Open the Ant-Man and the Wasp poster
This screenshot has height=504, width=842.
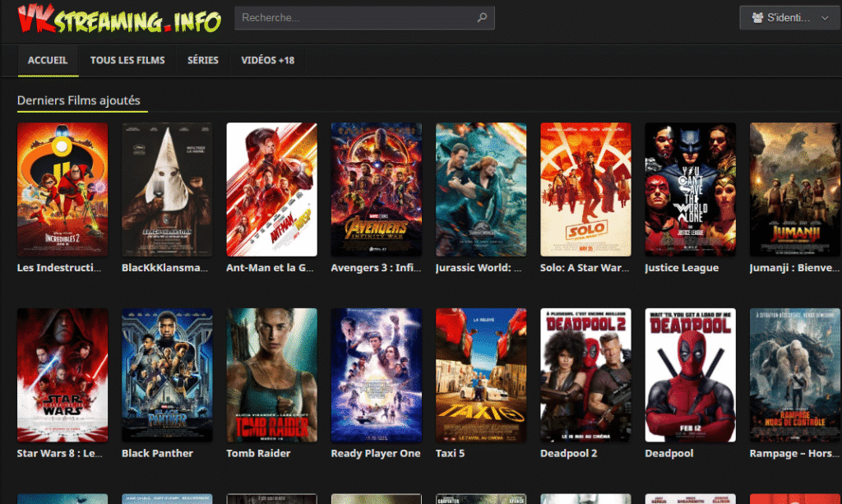[x=271, y=189]
